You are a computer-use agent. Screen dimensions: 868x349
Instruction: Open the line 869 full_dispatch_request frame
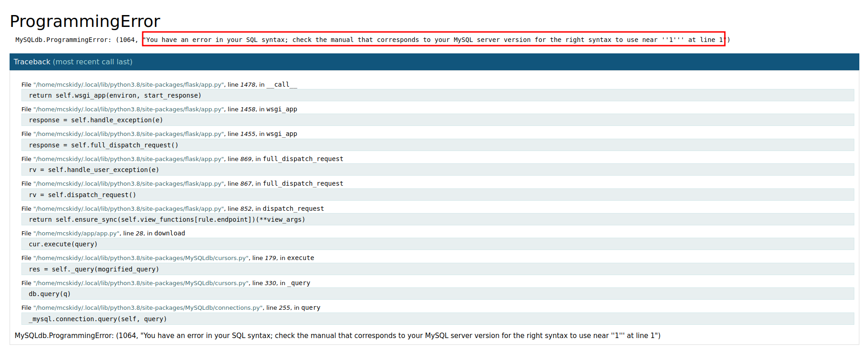point(182,159)
